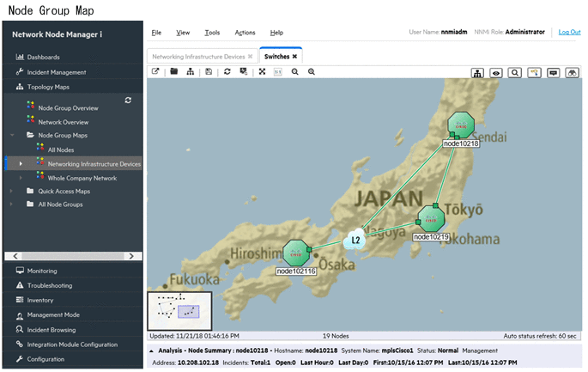Toggle the eye visibility button in toolbar

496,73
